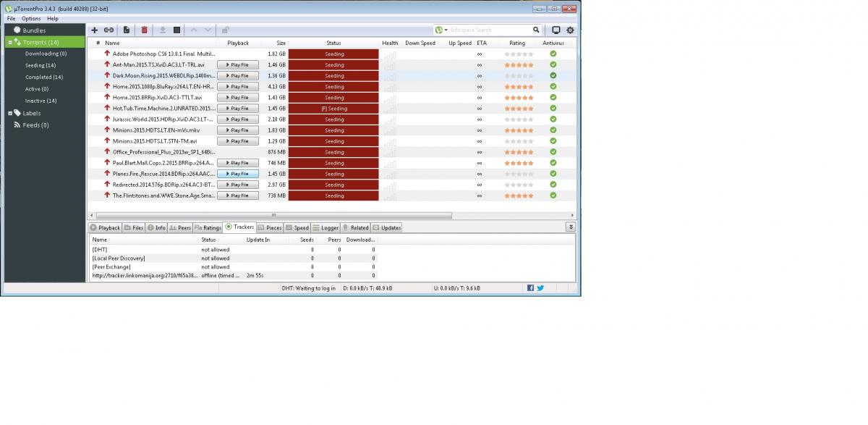Open Bundles in the sidebar
This screenshot has width=868, height=425.
coord(34,30)
